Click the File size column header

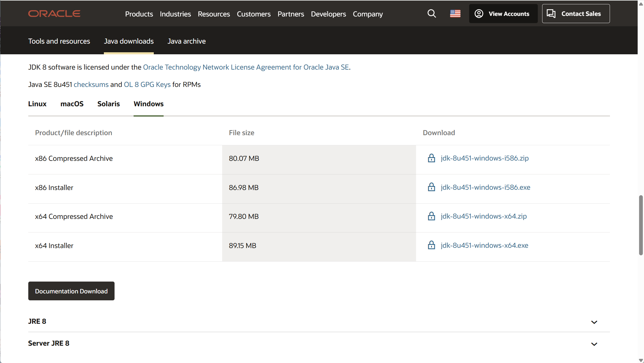(x=241, y=133)
